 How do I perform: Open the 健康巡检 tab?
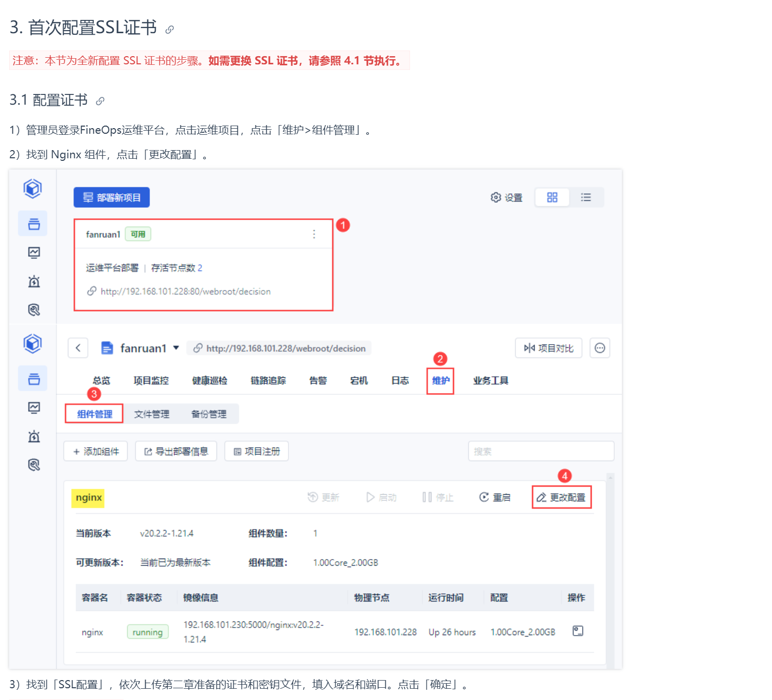point(210,380)
